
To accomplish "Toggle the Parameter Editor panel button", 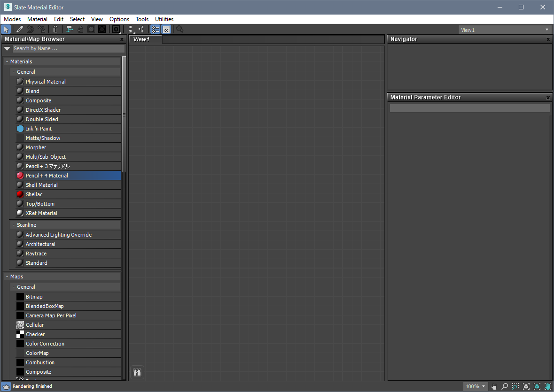I will coord(166,30).
